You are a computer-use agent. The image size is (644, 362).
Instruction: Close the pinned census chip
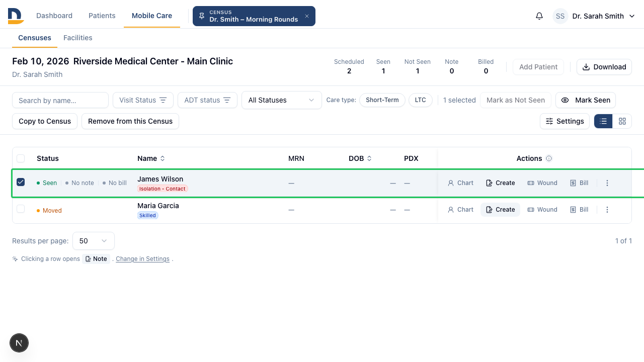pos(307,16)
